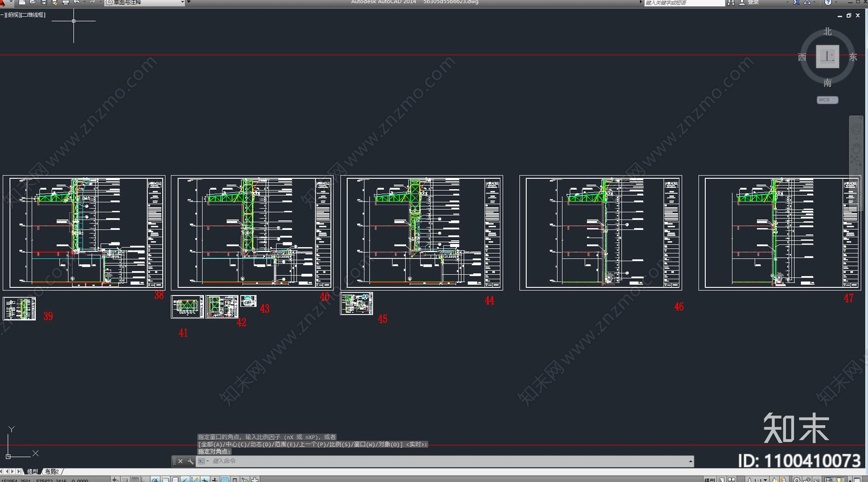The image size is (868, 482).
Task: Open the 草图与注释 workspace dropdown
Action: click(145, 2)
